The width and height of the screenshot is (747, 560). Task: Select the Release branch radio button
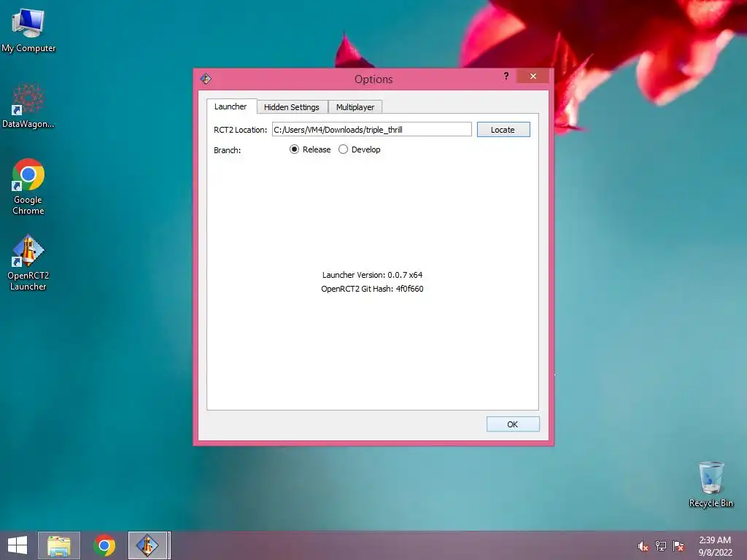click(x=309, y=149)
